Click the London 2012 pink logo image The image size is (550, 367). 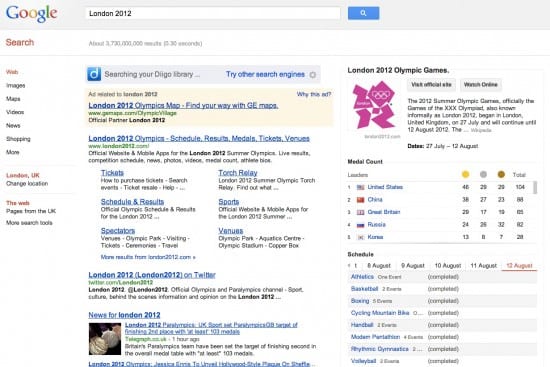[x=374, y=105]
